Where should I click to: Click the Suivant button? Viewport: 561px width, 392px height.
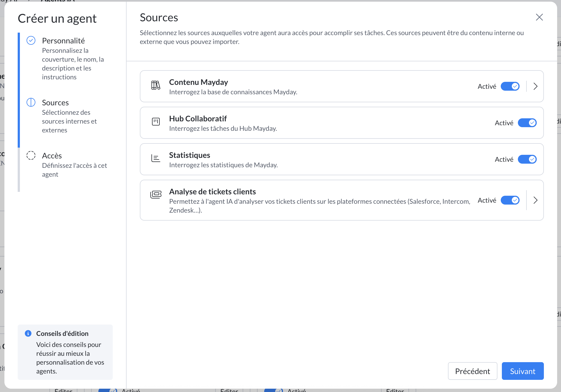[x=522, y=371]
